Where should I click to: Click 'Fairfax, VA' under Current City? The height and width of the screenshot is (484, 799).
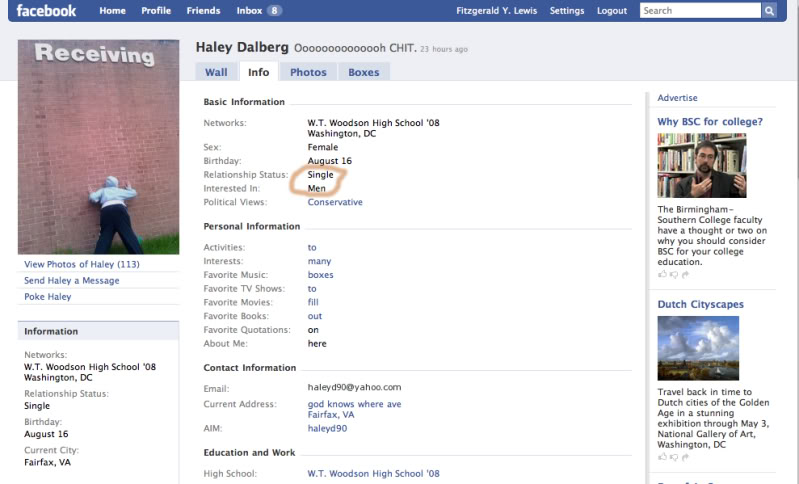pos(47,463)
